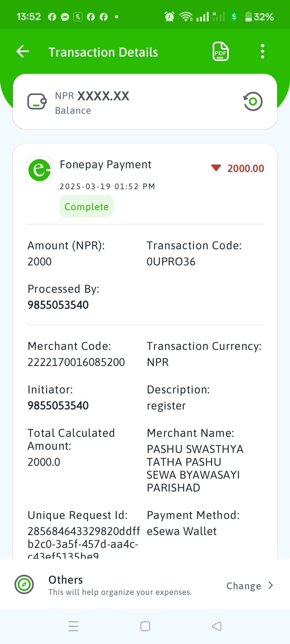Expand category options with the chevron arrow

pos(271,586)
